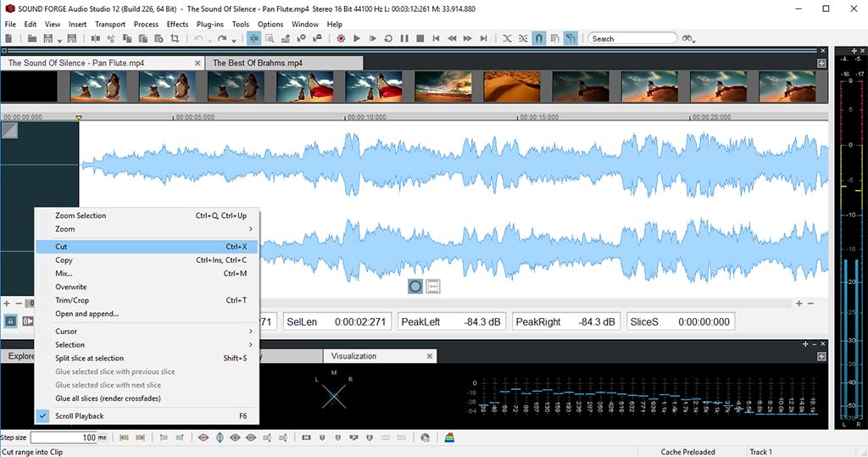Click the sunset sky video thumbnail
Viewport: 868px width, 457px height.
442,86
